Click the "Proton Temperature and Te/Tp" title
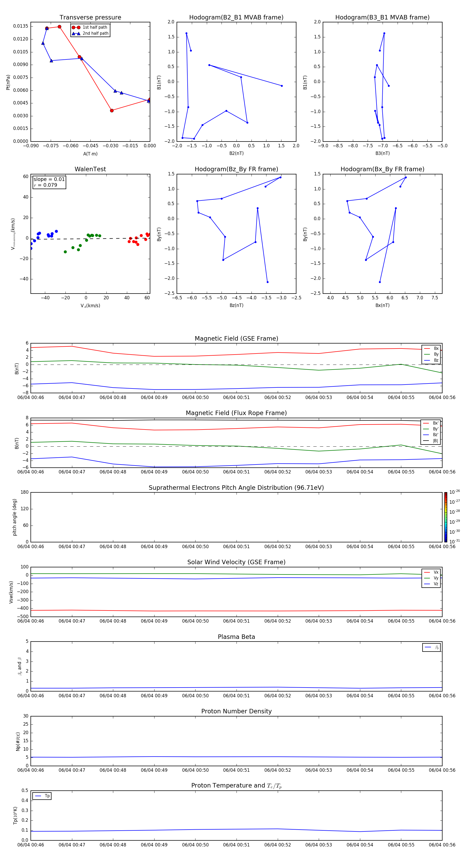This screenshot has width=473, height=868. (236, 786)
